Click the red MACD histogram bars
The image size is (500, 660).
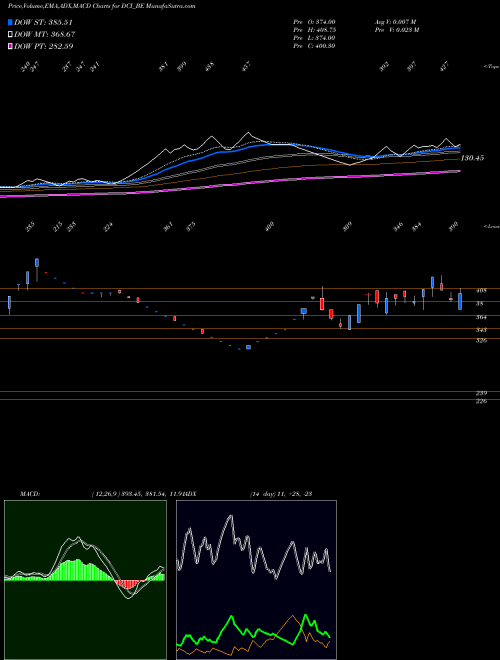point(128,584)
